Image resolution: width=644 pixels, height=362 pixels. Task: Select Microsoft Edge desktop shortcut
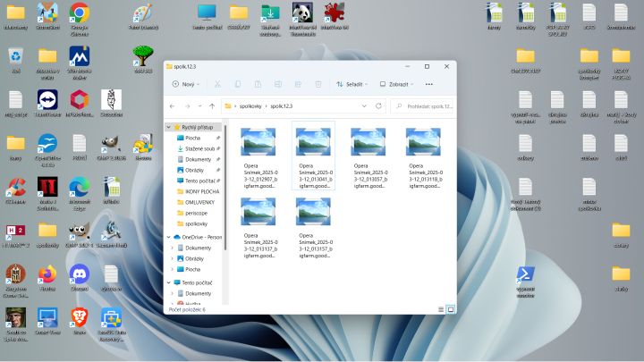pos(80,193)
